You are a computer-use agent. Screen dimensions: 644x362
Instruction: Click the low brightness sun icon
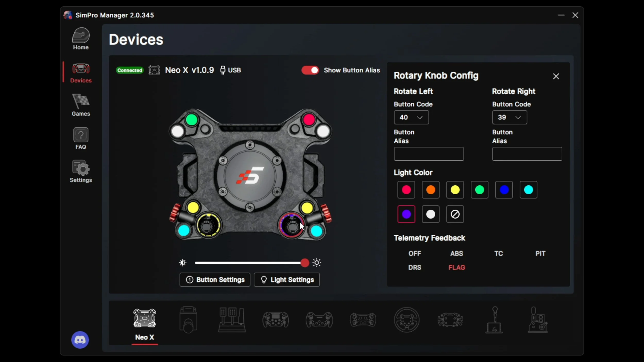pos(183,263)
